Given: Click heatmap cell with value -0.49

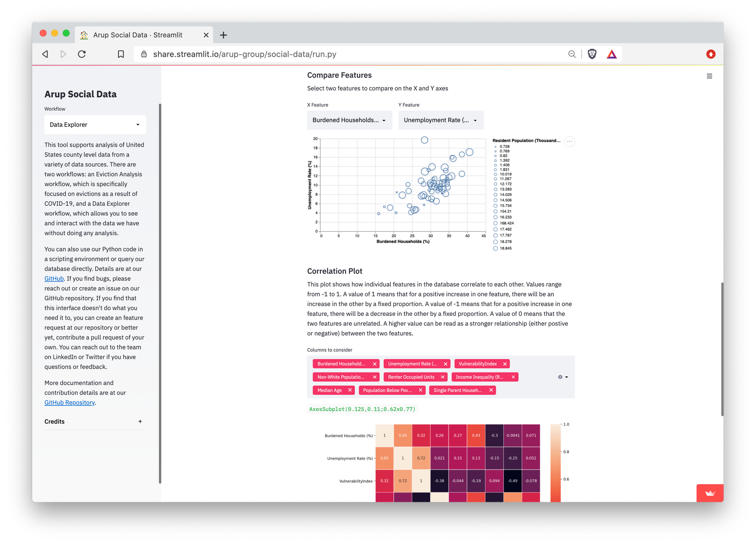Looking at the screenshot, I should tap(513, 481).
